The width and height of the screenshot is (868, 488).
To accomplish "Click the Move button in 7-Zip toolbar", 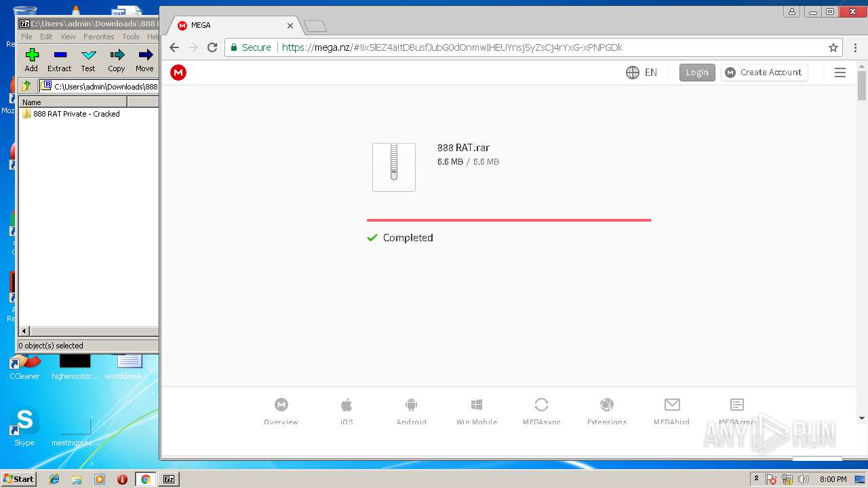I will click(144, 60).
